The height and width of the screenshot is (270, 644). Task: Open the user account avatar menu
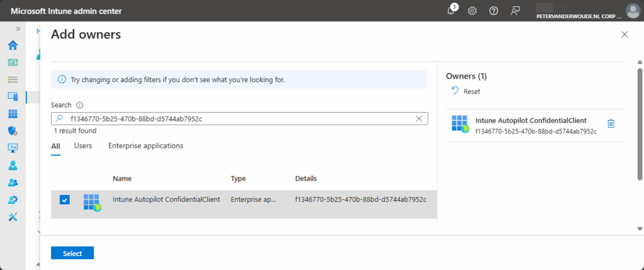(633, 11)
